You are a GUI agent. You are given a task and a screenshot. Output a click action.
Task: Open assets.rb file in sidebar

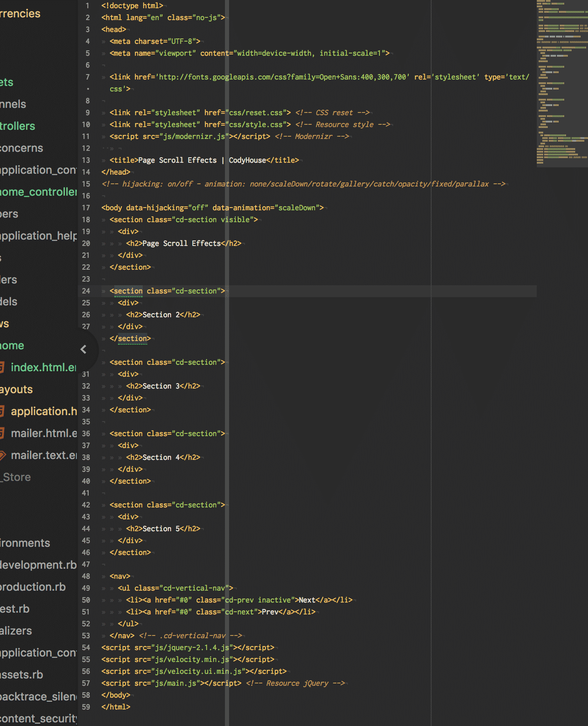21,675
